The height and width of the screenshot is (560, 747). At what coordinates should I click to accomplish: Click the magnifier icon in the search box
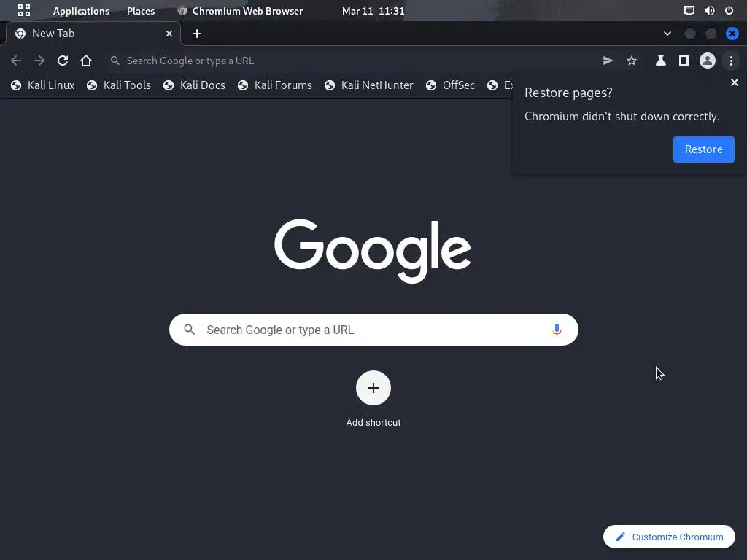coord(189,329)
